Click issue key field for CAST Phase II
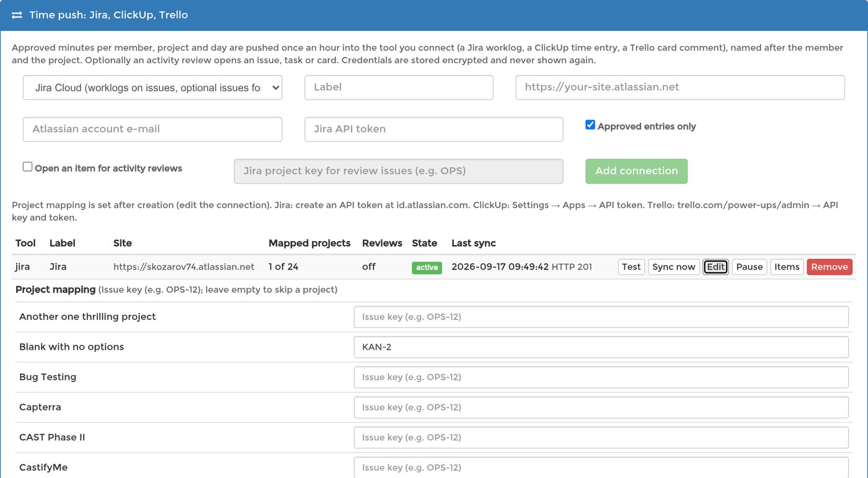The width and height of the screenshot is (868, 478). click(601, 437)
